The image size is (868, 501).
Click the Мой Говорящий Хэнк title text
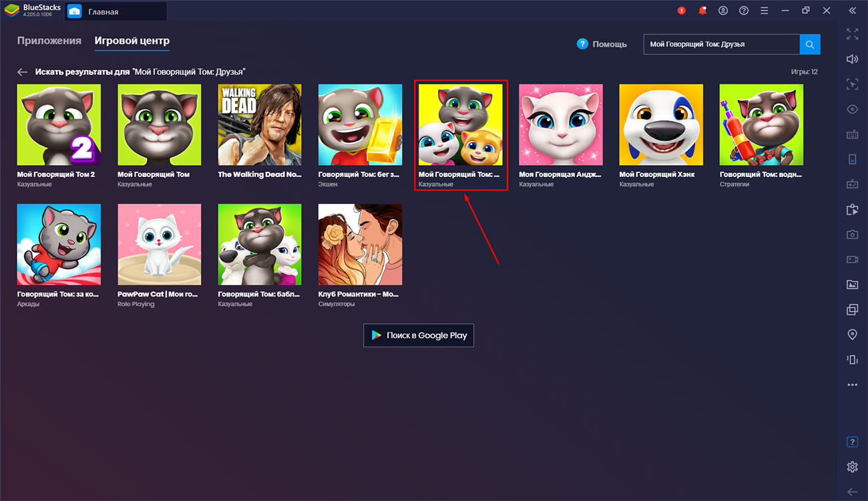657,174
